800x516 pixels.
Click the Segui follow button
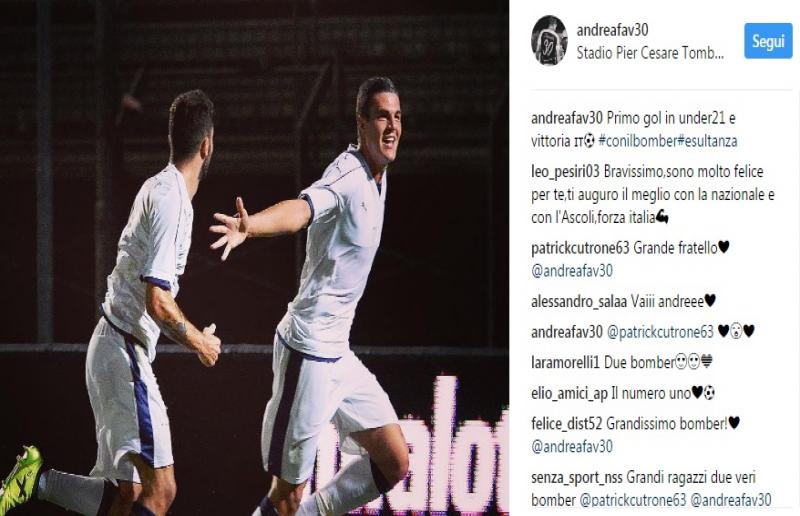(x=768, y=41)
